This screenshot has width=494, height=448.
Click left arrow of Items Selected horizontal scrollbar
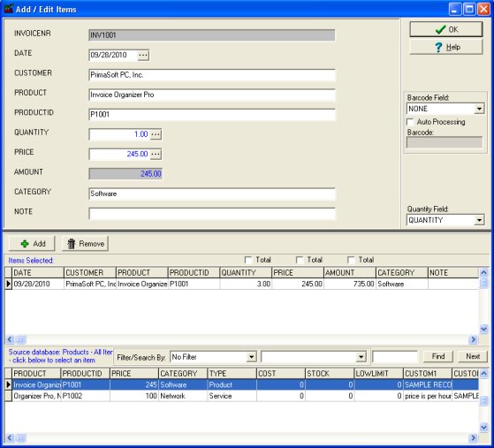[10, 339]
